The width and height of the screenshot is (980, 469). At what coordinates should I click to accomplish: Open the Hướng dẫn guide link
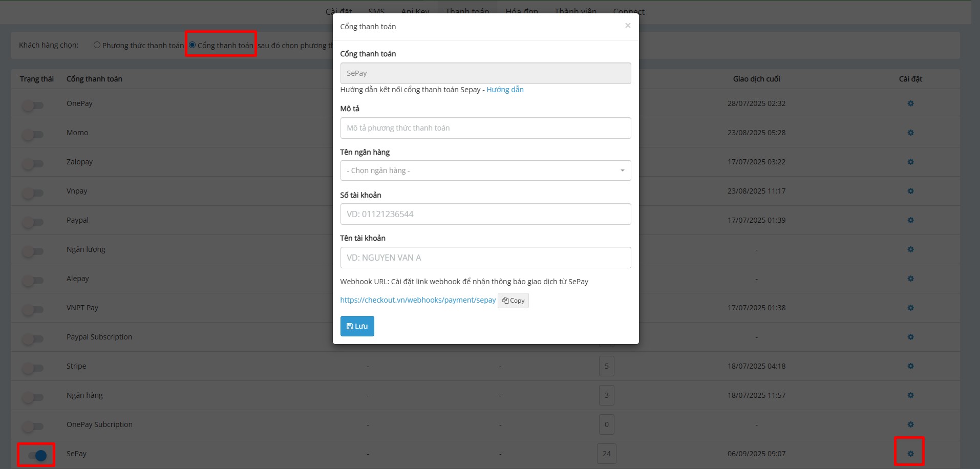coord(505,90)
